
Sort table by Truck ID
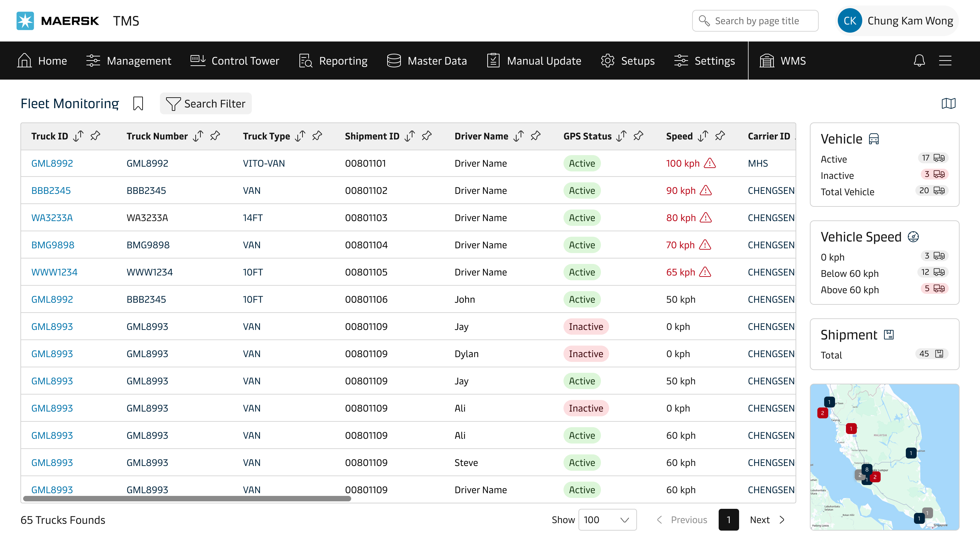(x=78, y=136)
